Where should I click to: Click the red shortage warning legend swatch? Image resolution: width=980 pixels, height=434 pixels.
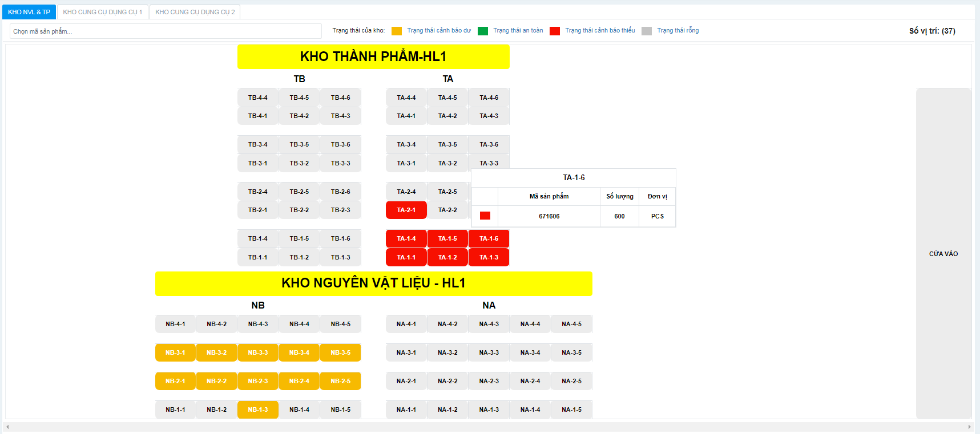tap(555, 31)
